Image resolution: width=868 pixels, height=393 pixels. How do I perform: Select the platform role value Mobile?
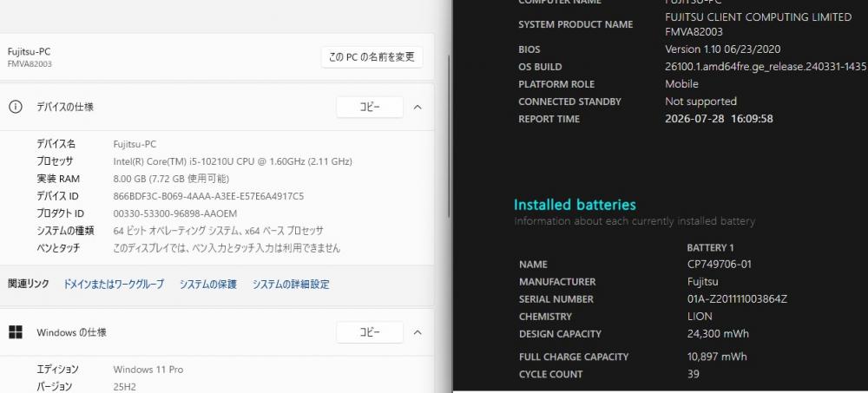(x=681, y=84)
